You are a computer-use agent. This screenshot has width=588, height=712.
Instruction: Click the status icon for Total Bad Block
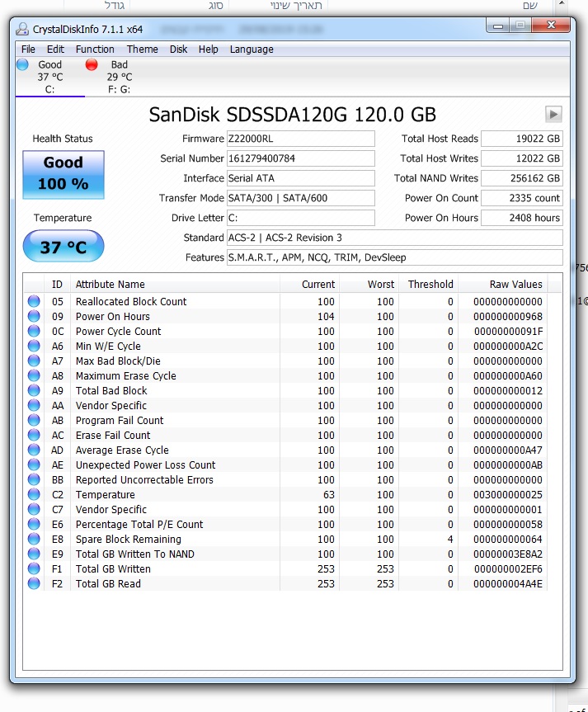tap(34, 390)
